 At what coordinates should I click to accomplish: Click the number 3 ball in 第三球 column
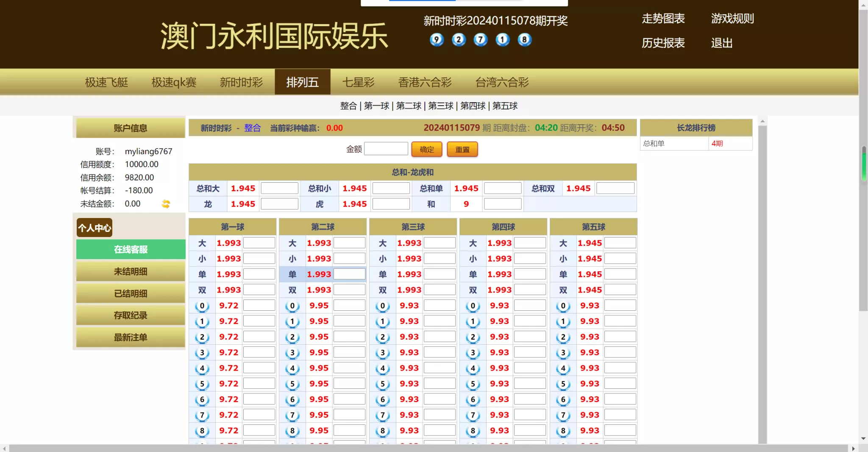[x=382, y=352]
